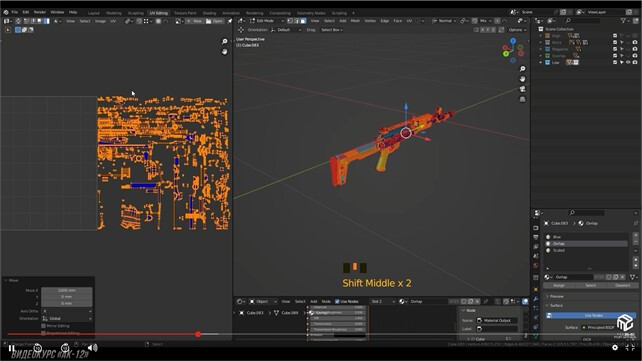Toggle render camera icon for Magazine collection

click(635, 49)
